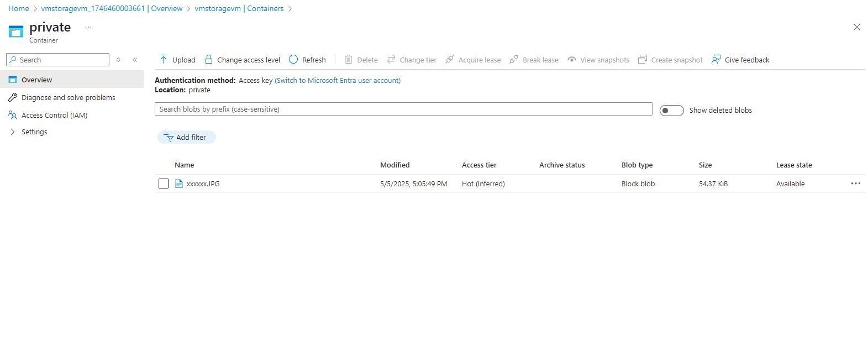Open more options for xxxxxx.JPG row

pos(855,184)
